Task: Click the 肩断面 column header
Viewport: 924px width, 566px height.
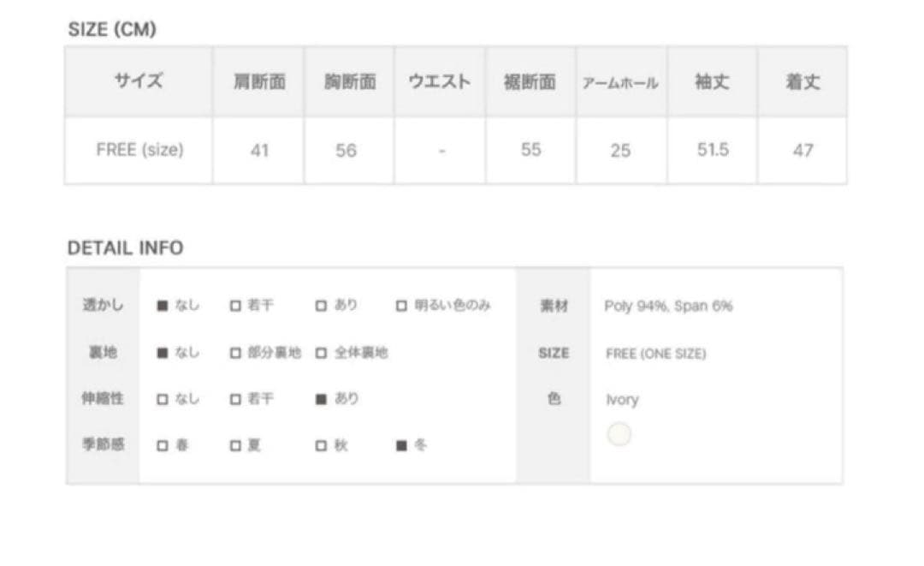Action: [259, 82]
